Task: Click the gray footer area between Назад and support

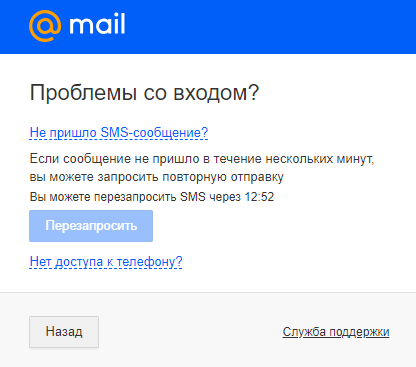Action: click(190, 332)
